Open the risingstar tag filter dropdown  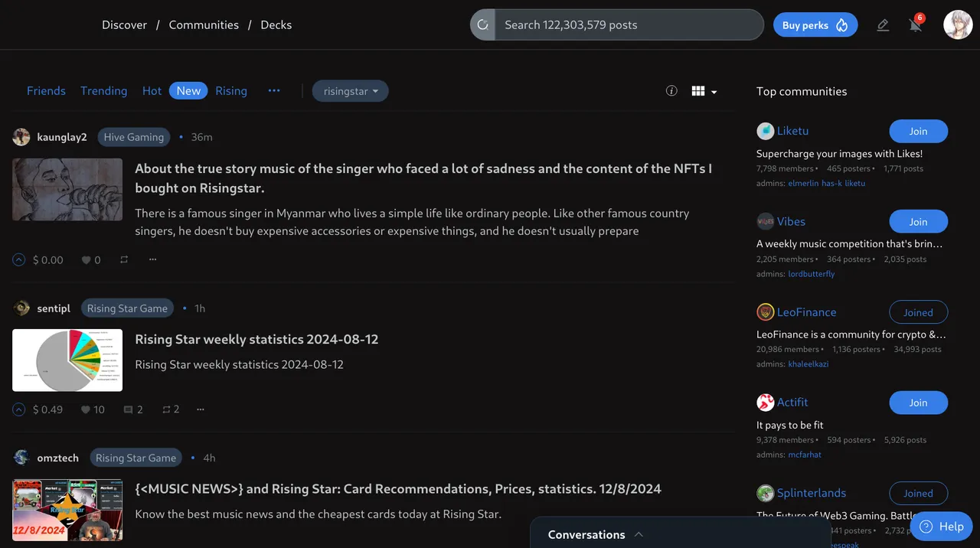(350, 91)
